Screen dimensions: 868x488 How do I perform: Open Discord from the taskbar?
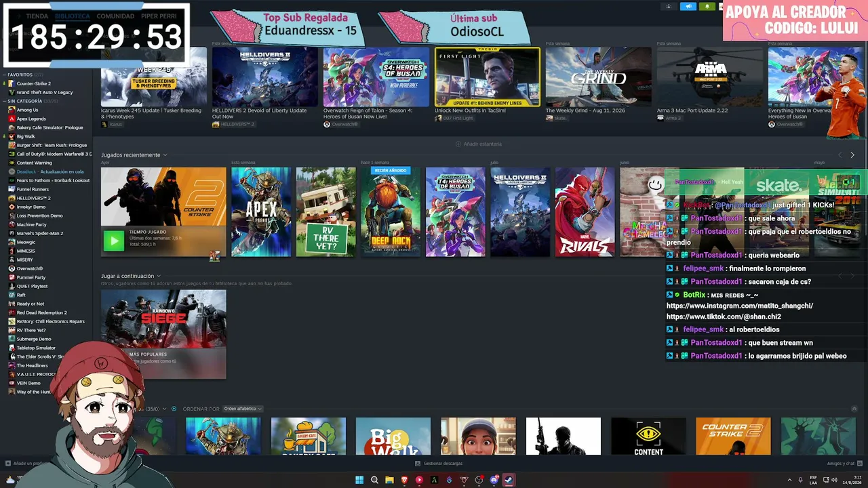tap(494, 480)
